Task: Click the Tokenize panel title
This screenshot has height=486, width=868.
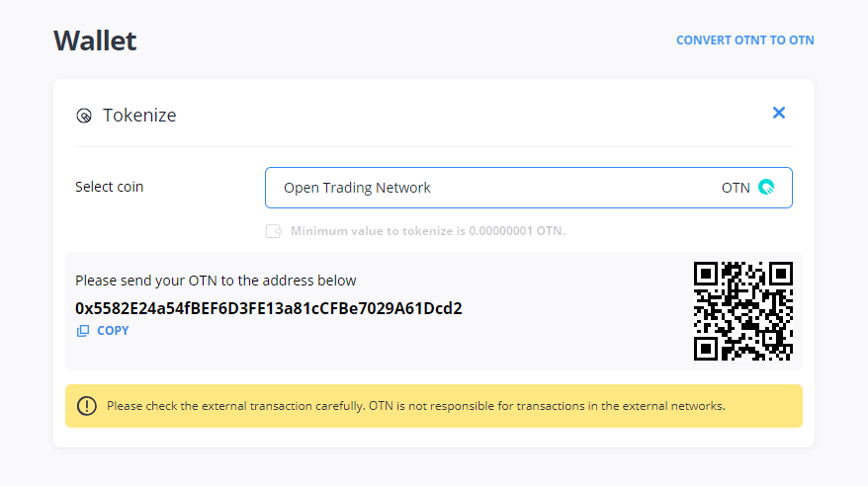Action: click(139, 116)
